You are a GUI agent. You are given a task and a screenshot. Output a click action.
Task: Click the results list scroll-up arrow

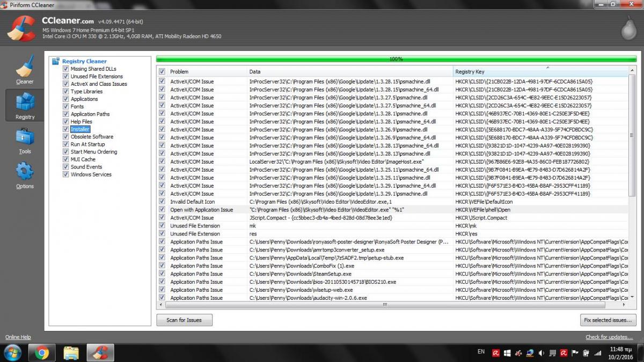click(x=632, y=70)
